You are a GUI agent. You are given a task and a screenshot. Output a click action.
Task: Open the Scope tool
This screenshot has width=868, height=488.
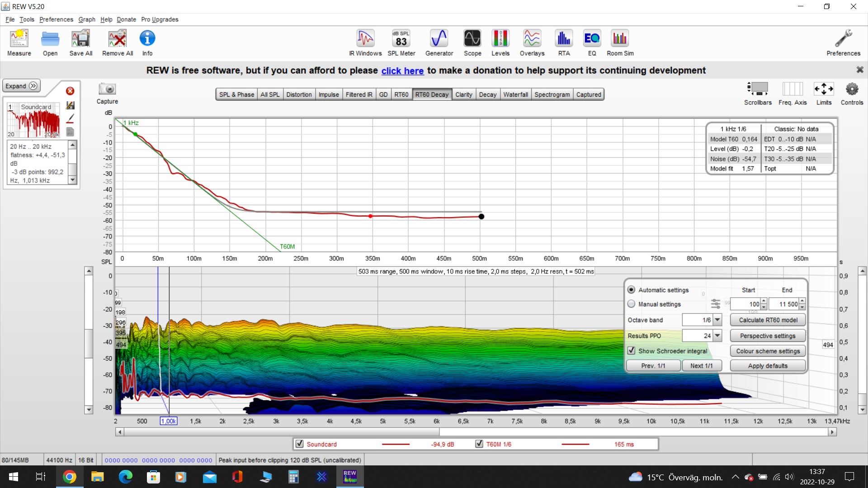point(472,43)
